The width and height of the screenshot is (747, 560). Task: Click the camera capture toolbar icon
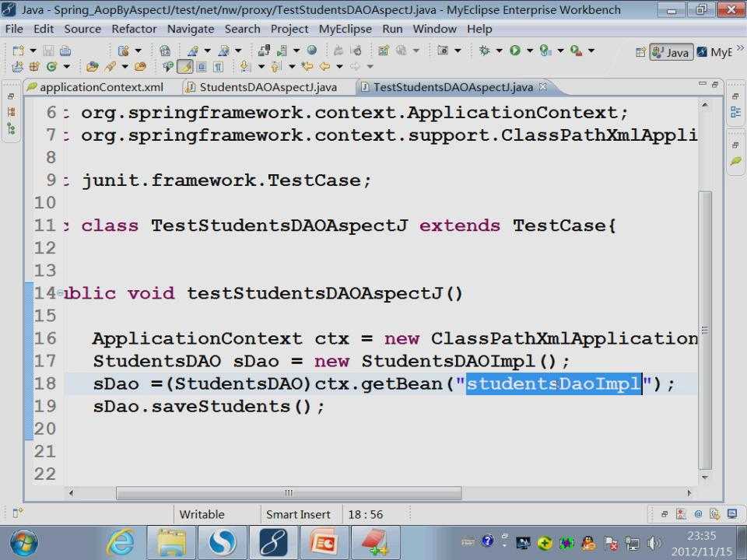pyautogui.click(x=443, y=50)
